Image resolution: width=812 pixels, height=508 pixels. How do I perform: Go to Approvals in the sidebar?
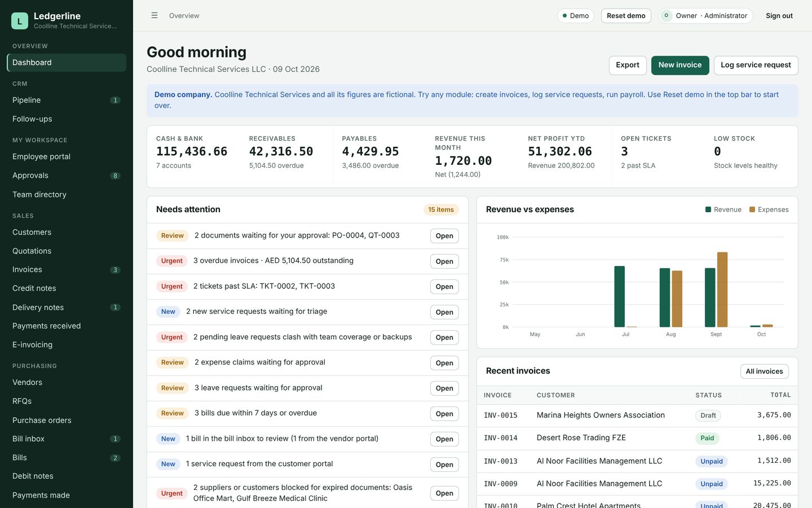67,176
